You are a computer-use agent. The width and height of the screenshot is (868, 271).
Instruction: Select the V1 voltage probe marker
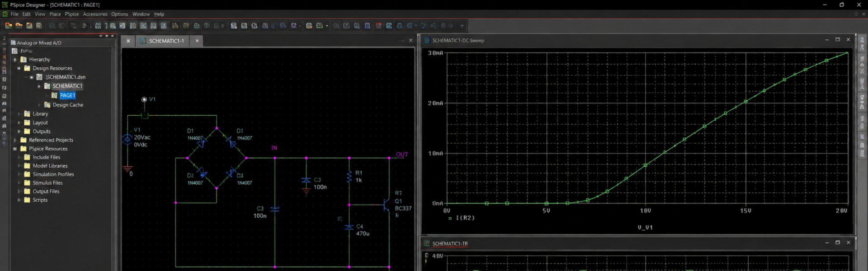144,99
